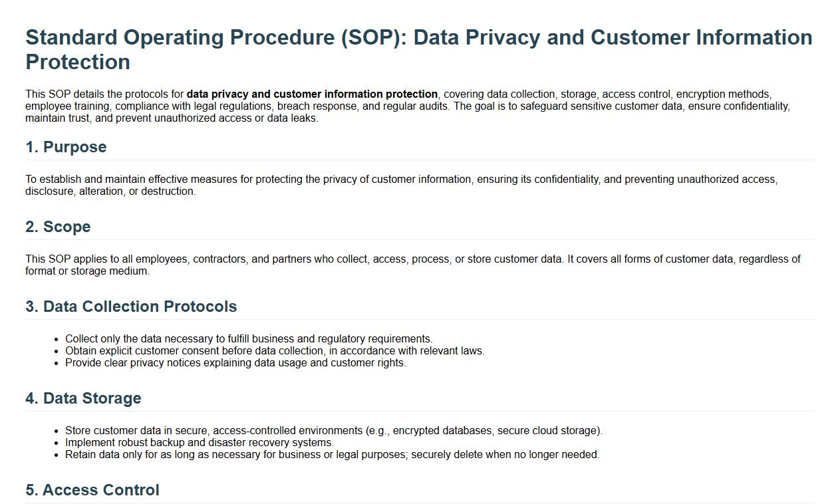Click the bold 'data privacy and customer information protection' text
Screen dimensions: 840x504
312,94
